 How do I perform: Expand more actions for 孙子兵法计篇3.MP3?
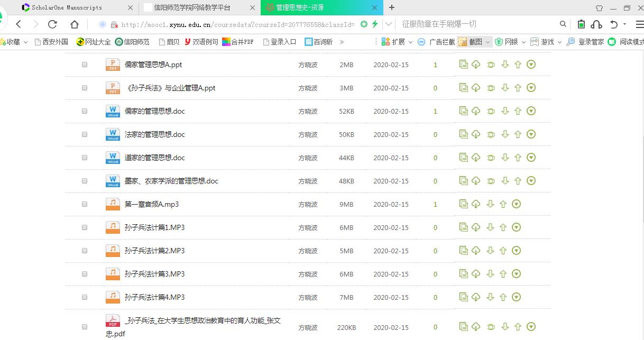pos(517,273)
